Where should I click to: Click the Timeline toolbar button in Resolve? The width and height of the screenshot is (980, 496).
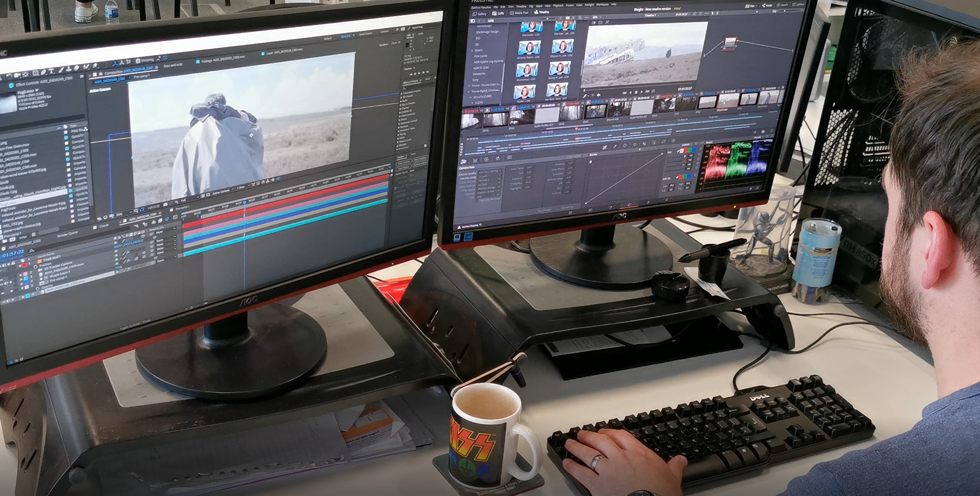542,12
